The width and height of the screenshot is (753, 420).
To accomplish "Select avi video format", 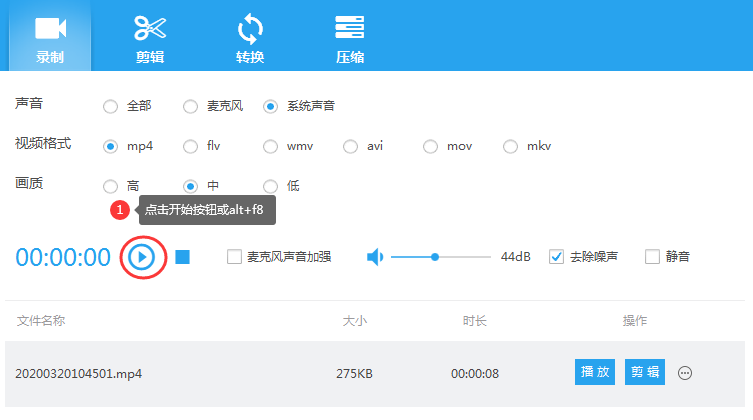I will (351, 146).
